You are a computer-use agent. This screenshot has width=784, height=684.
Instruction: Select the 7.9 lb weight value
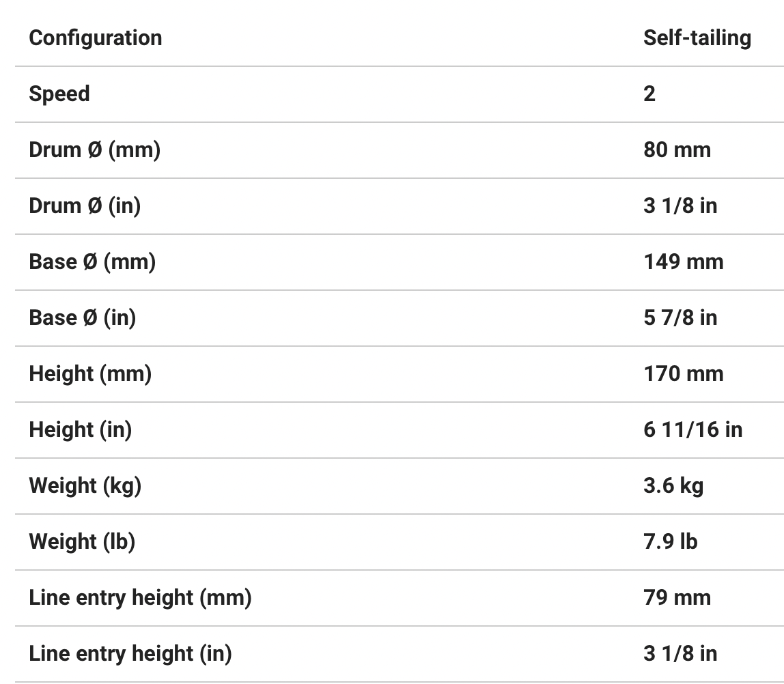coord(670,541)
